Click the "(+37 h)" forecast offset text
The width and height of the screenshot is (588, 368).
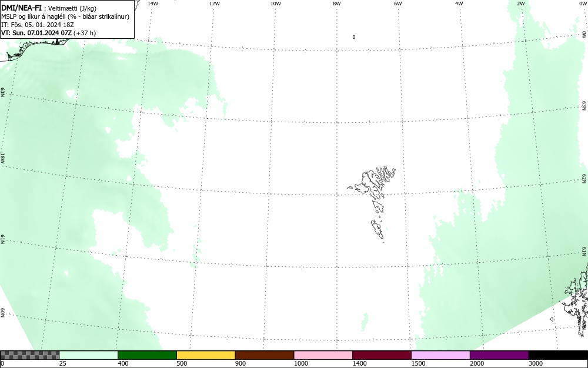point(85,33)
